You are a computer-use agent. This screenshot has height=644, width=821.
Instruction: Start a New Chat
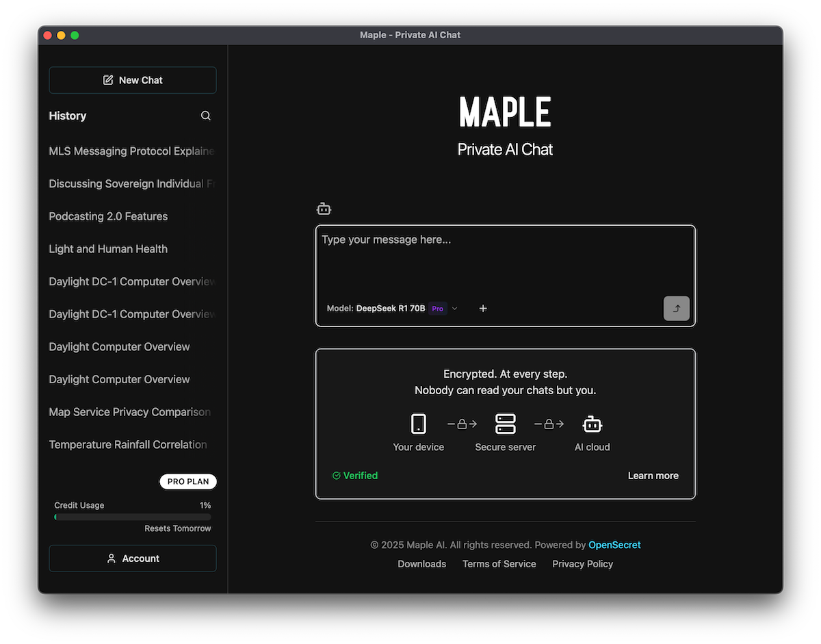click(x=133, y=80)
